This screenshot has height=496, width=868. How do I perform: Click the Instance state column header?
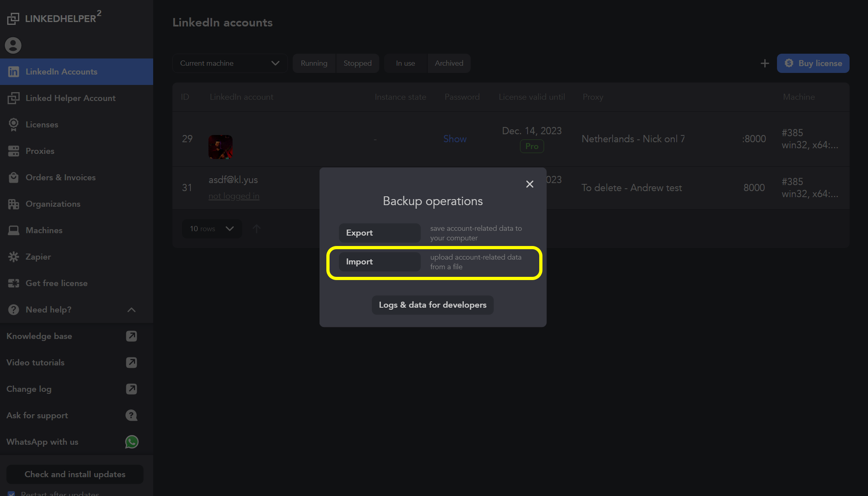click(x=400, y=97)
